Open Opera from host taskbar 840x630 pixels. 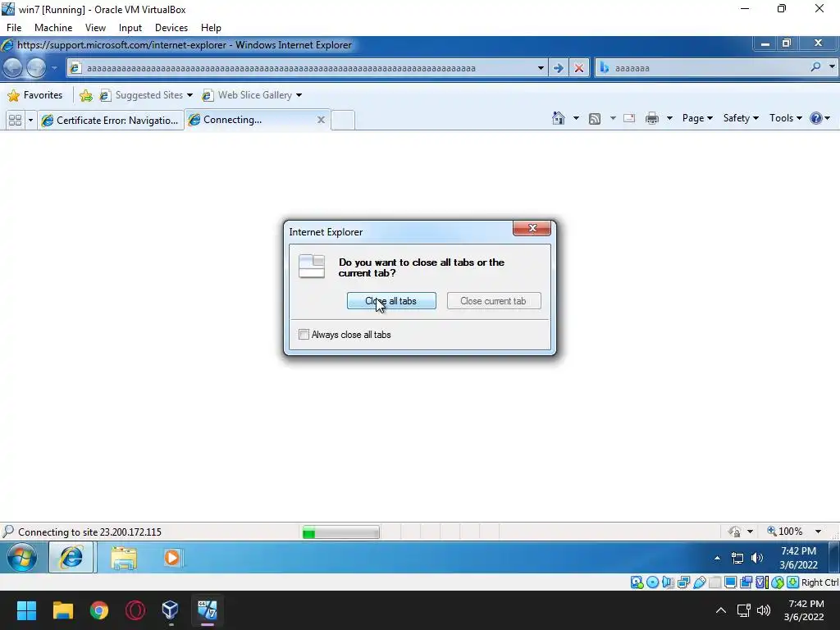tap(135, 610)
